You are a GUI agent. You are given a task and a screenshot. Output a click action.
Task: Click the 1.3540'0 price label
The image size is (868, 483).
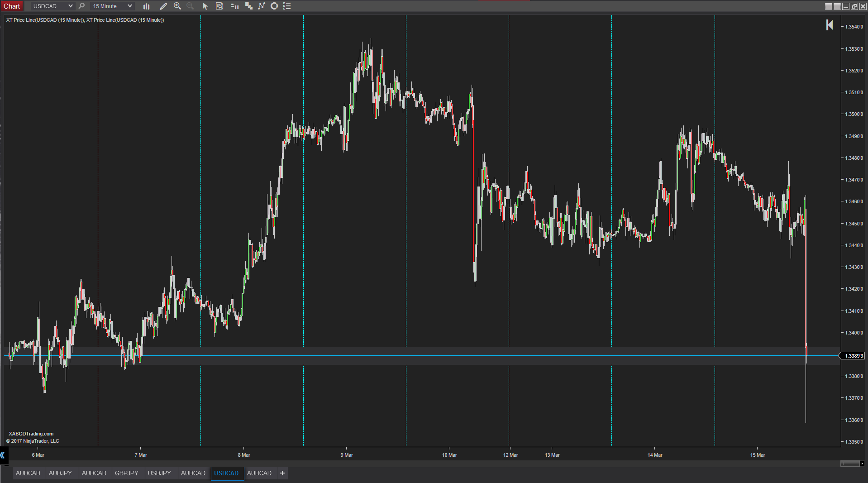(854, 27)
